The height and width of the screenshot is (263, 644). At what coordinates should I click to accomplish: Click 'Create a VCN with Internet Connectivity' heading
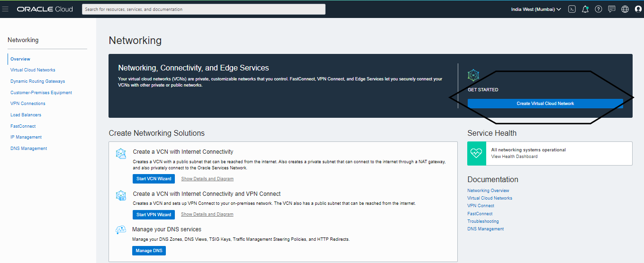click(183, 152)
